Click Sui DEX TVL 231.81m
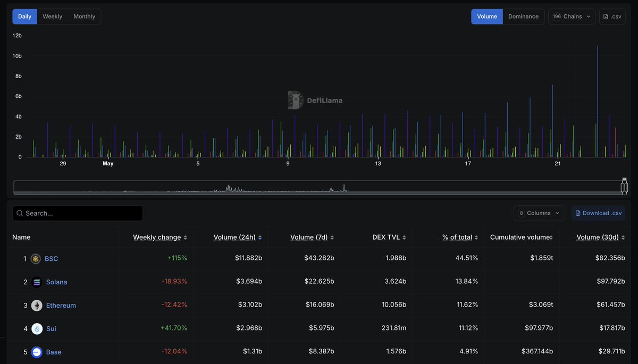The height and width of the screenshot is (364, 638). coord(393,329)
